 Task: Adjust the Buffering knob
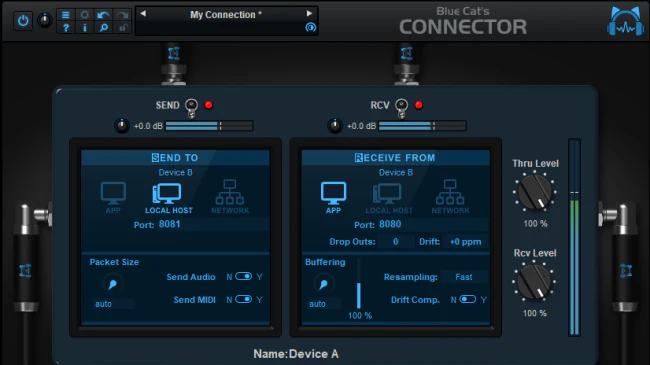pyautogui.click(x=324, y=284)
